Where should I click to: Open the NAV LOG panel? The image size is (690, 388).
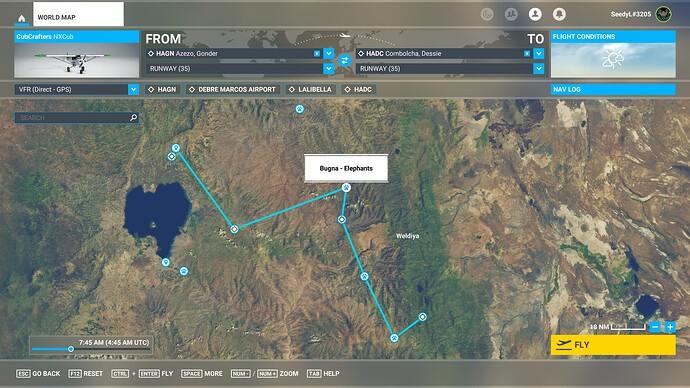click(613, 89)
